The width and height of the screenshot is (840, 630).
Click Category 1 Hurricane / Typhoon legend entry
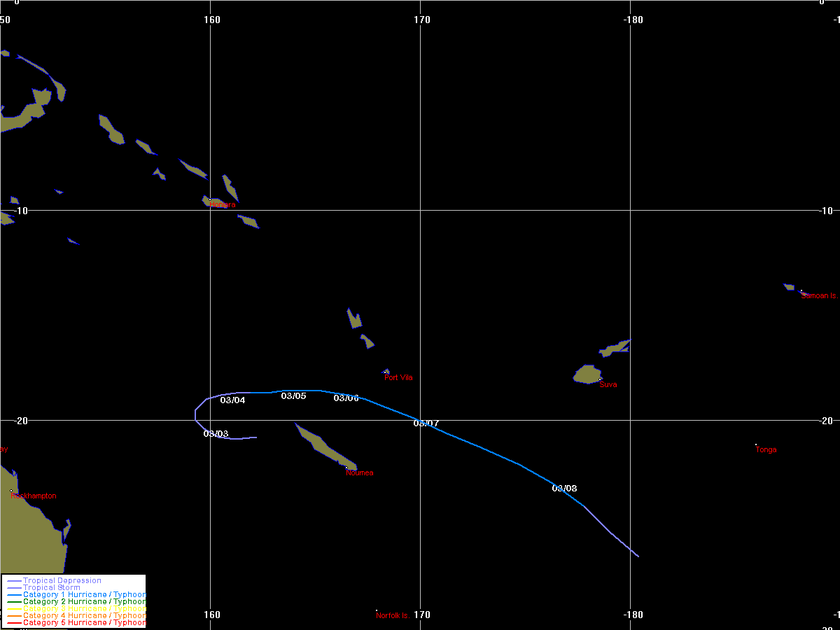pyautogui.click(x=84, y=595)
